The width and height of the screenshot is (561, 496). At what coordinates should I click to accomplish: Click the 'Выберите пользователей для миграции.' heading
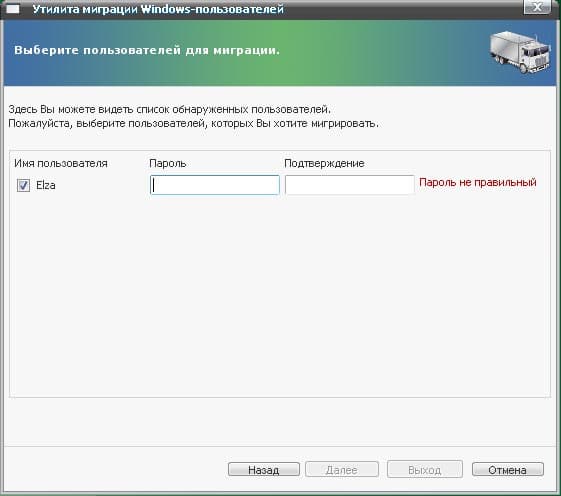pyautogui.click(x=147, y=50)
